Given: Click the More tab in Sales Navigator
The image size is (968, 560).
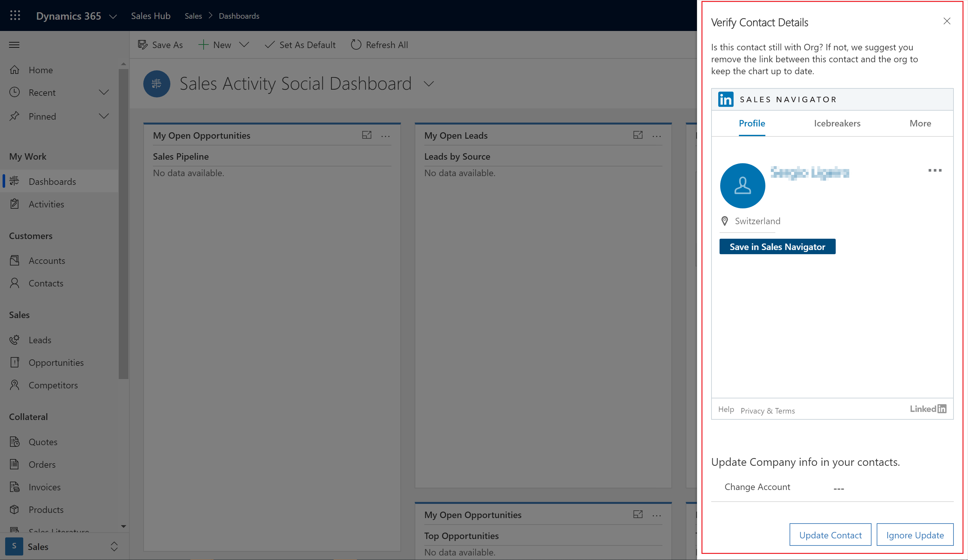Looking at the screenshot, I should [921, 123].
